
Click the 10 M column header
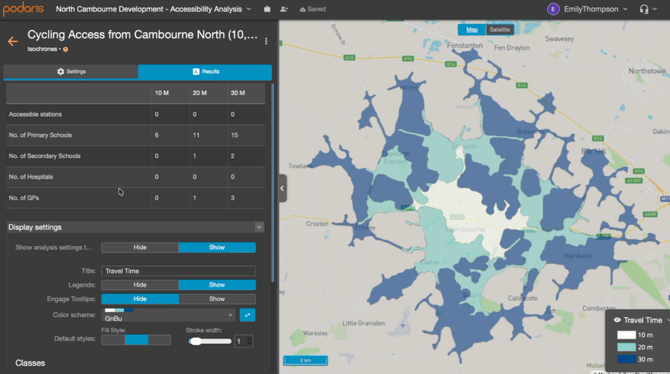click(162, 93)
